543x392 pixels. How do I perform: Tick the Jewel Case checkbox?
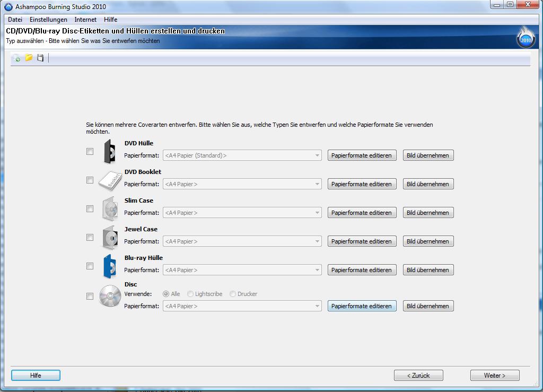(x=90, y=237)
